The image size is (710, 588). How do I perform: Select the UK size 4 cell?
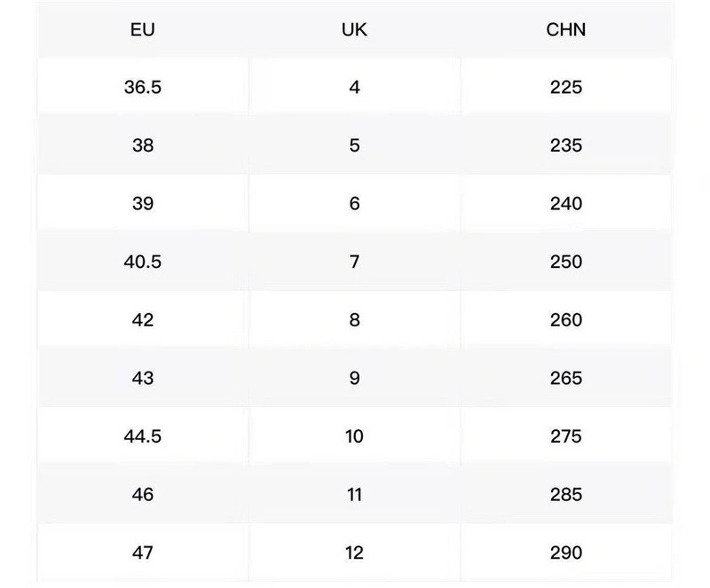point(354,87)
